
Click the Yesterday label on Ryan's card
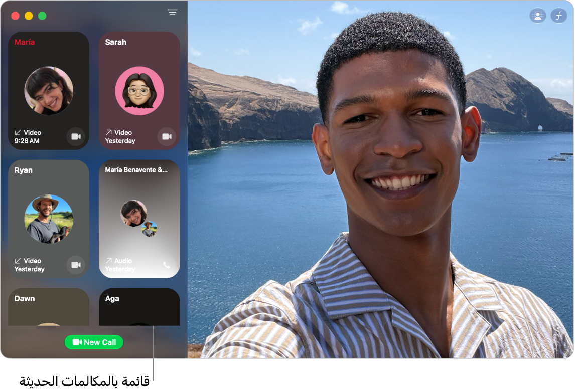(x=29, y=269)
